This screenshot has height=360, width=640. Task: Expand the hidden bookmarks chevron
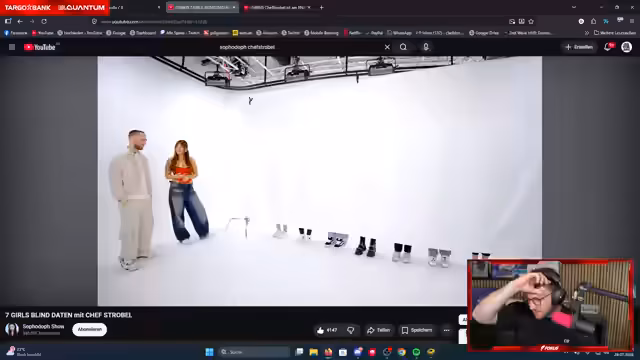(x=587, y=33)
